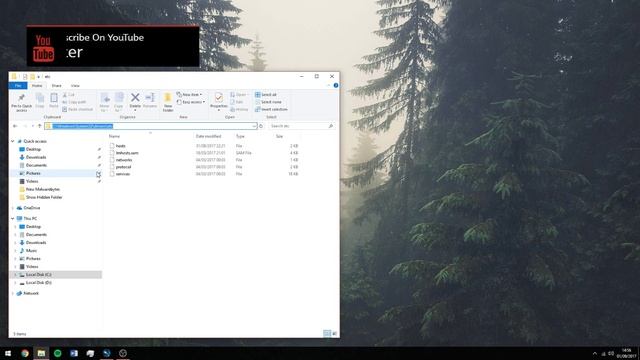Show hidden system tray icons arrow

pos(595,353)
